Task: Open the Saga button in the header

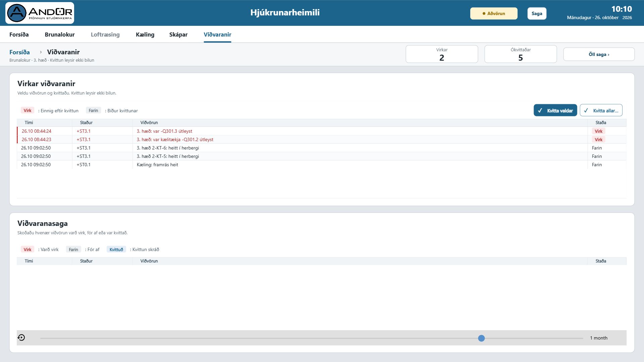Action: [537, 13]
